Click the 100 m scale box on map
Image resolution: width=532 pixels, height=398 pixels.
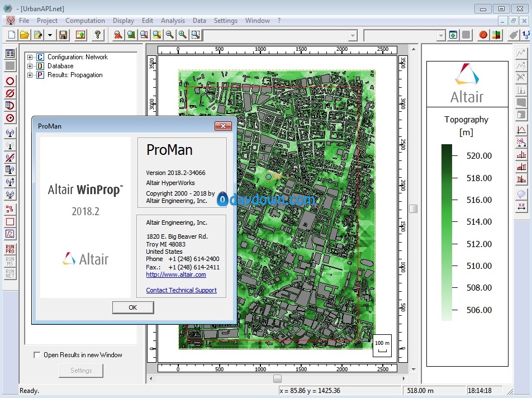pos(382,346)
